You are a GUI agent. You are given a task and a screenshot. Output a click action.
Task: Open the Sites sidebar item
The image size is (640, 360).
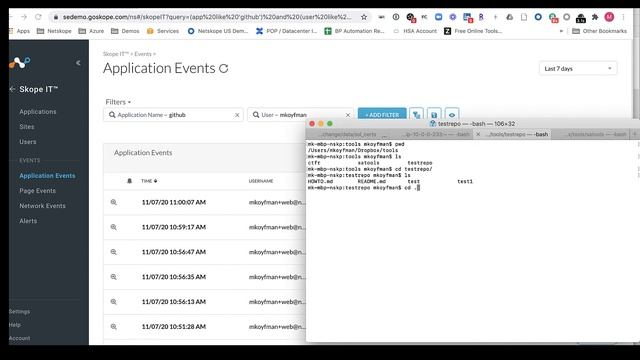(x=27, y=127)
